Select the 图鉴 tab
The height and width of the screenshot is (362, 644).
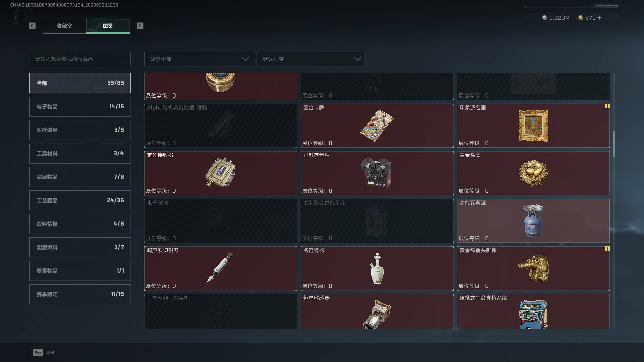coord(108,26)
